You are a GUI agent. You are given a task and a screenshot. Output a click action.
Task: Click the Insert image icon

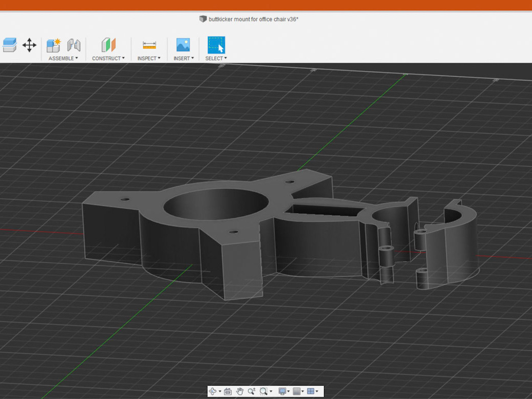click(x=183, y=45)
